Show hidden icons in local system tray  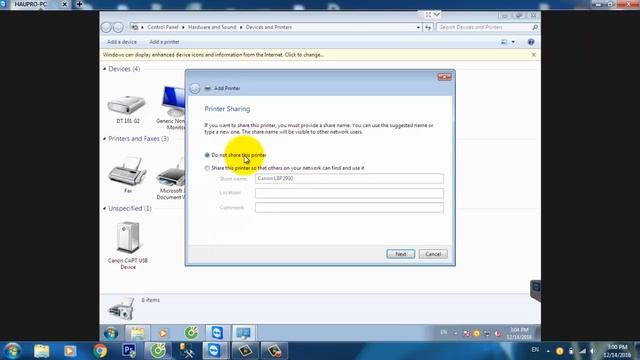coord(548,351)
